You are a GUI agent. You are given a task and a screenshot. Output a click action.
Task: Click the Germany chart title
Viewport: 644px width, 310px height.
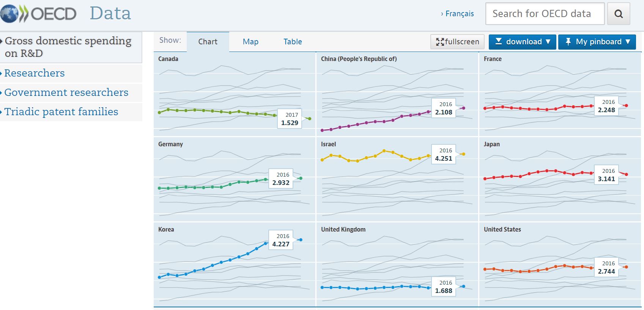(170, 144)
